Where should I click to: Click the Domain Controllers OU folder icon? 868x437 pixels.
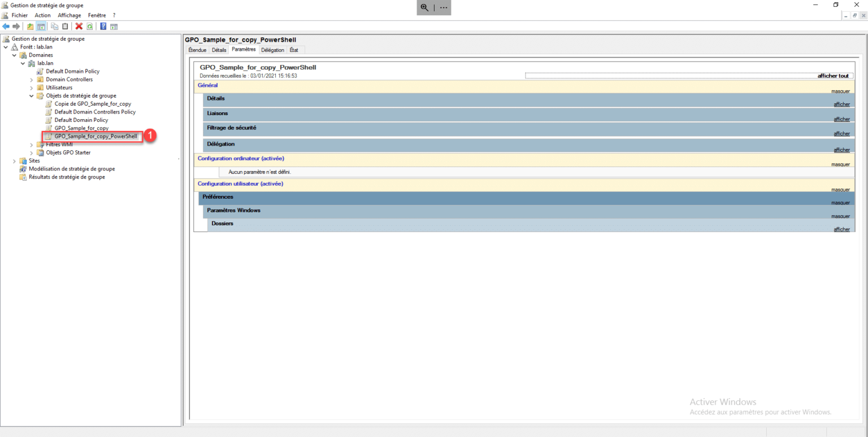[40, 80]
